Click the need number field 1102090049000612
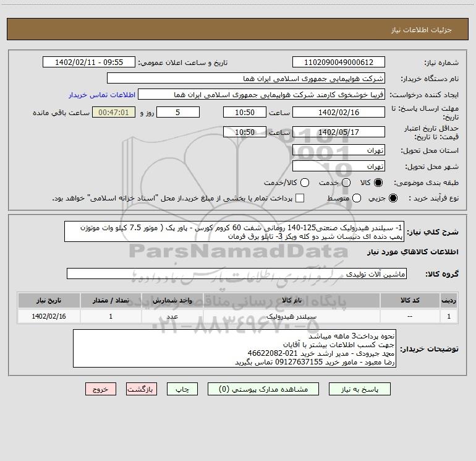Viewport: 476px width, 461px height. point(339,62)
